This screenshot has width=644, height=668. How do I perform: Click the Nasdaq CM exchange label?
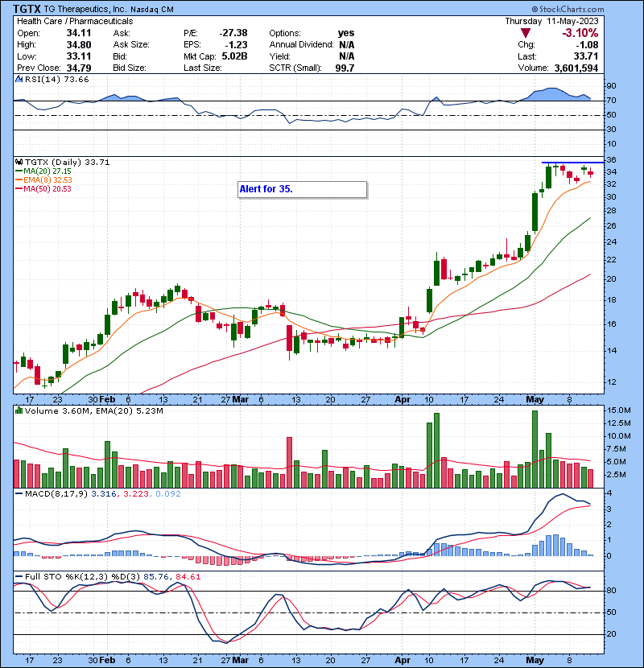pyautogui.click(x=152, y=10)
